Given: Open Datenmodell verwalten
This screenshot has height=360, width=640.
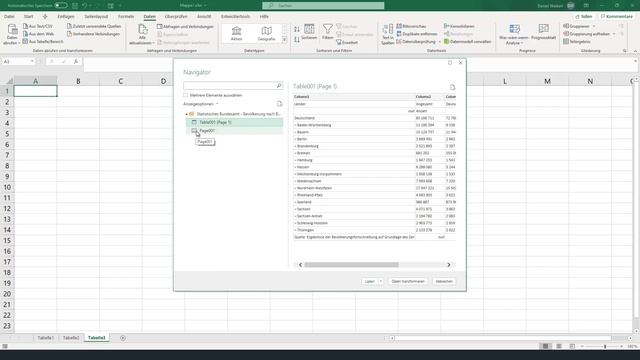Looking at the screenshot, I should pos(467,41).
